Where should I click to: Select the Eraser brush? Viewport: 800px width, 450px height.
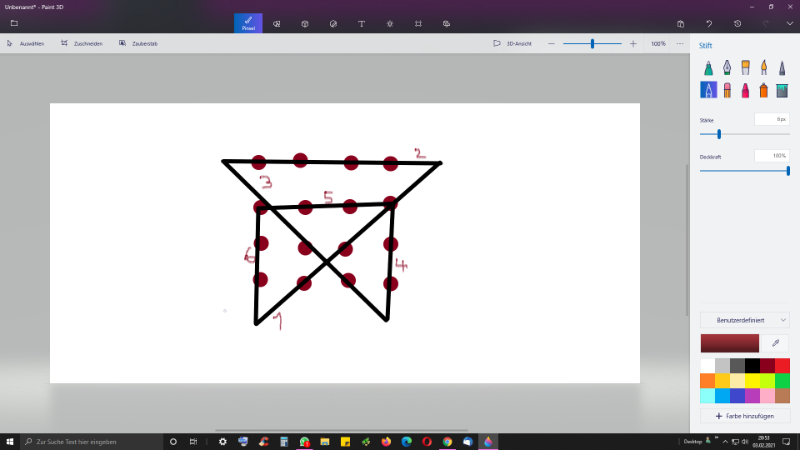click(727, 91)
